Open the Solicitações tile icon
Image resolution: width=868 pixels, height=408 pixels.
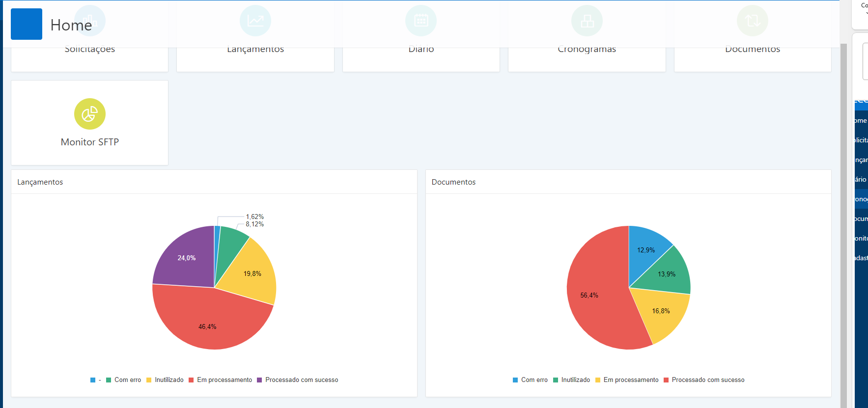tap(89, 21)
